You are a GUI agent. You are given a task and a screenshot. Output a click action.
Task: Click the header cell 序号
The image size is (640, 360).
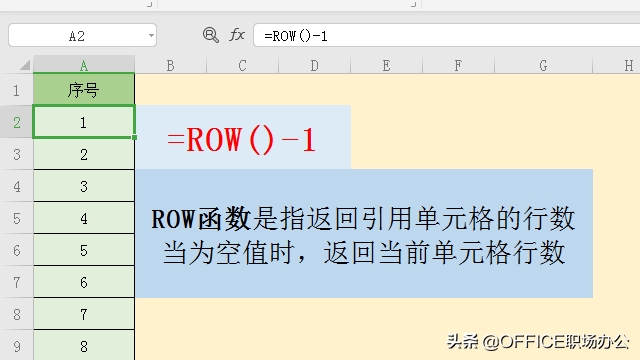pyautogui.click(x=84, y=89)
